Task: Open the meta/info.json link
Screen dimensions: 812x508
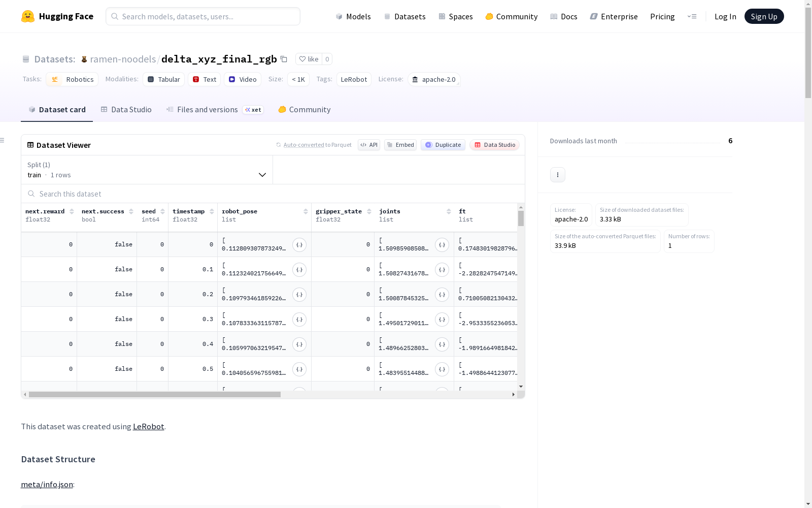Action: (47, 484)
